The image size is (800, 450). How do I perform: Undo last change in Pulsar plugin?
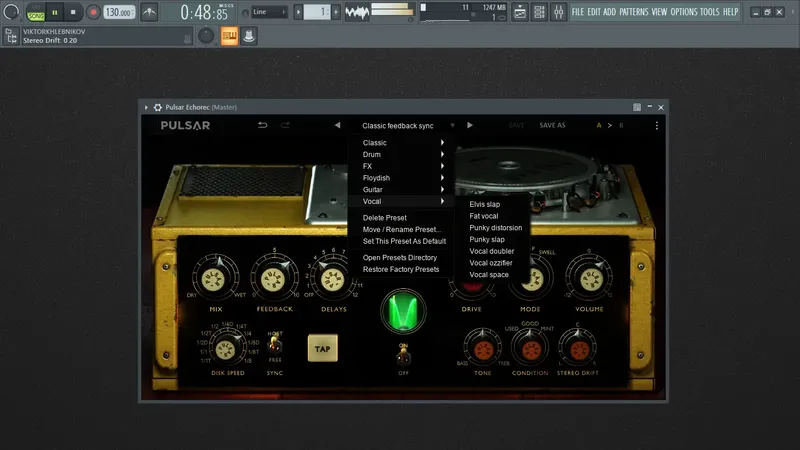(x=262, y=125)
